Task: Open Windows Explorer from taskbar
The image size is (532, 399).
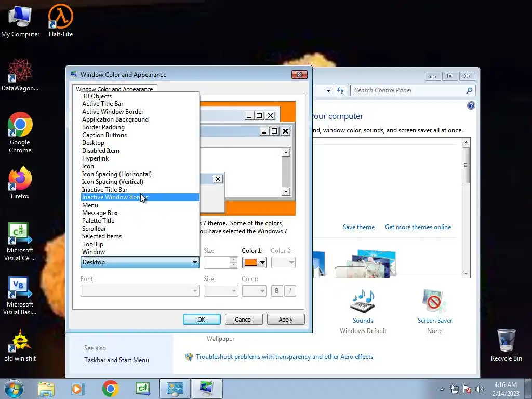Action: (46, 389)
